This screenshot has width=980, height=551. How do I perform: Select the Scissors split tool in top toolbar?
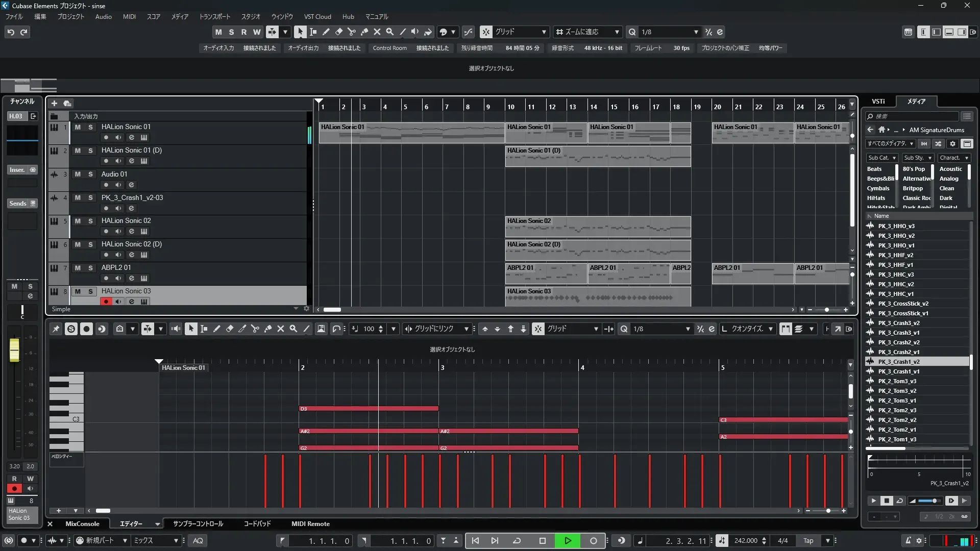(x=352, y=32)
